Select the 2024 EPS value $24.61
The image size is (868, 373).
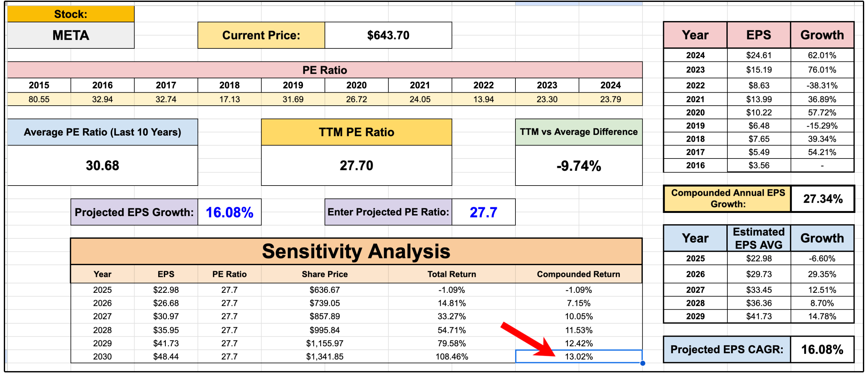(x=759, y=55)
